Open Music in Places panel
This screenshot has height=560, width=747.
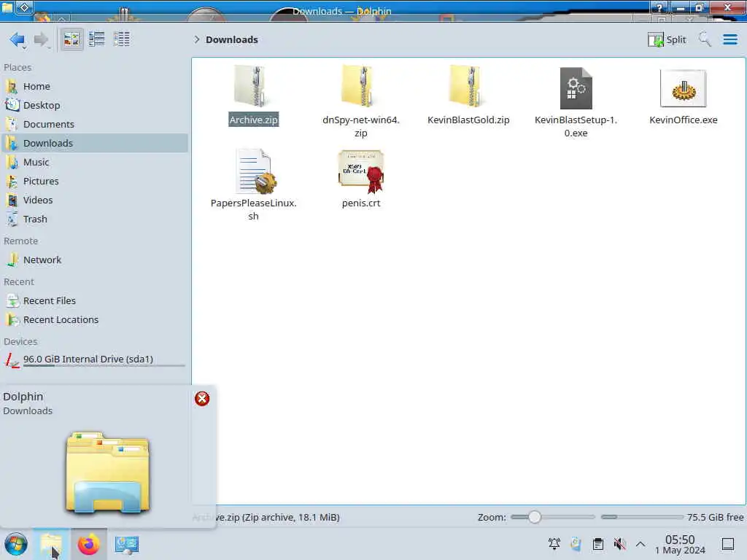click(x=96, y=163)
